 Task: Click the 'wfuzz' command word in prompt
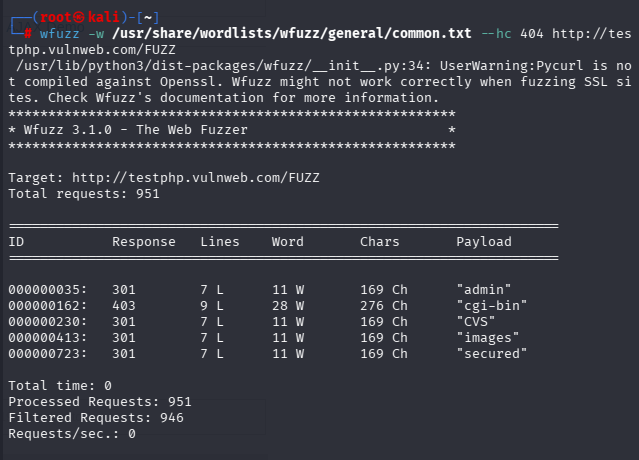point(59,33)
